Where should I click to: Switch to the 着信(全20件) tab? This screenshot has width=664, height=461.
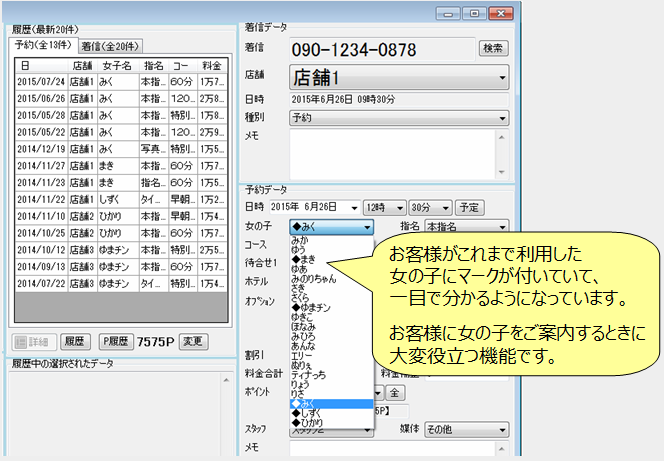click(x=111, y=46)
